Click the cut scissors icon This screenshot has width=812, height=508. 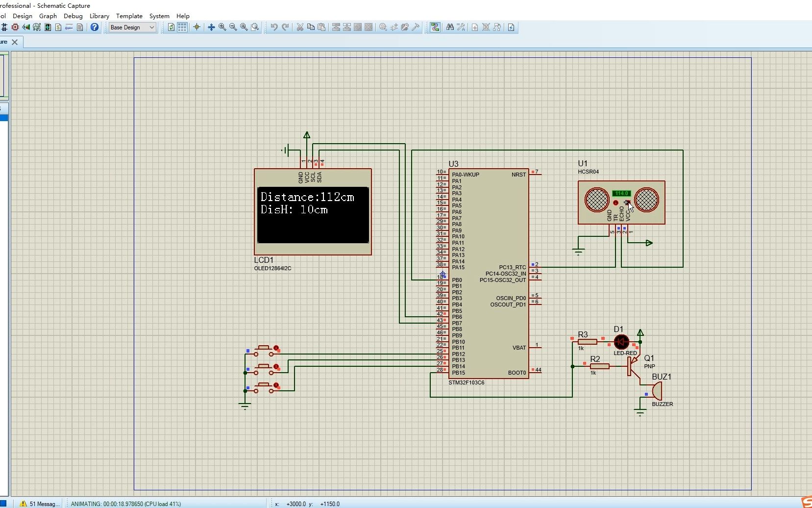pos(300,27)
